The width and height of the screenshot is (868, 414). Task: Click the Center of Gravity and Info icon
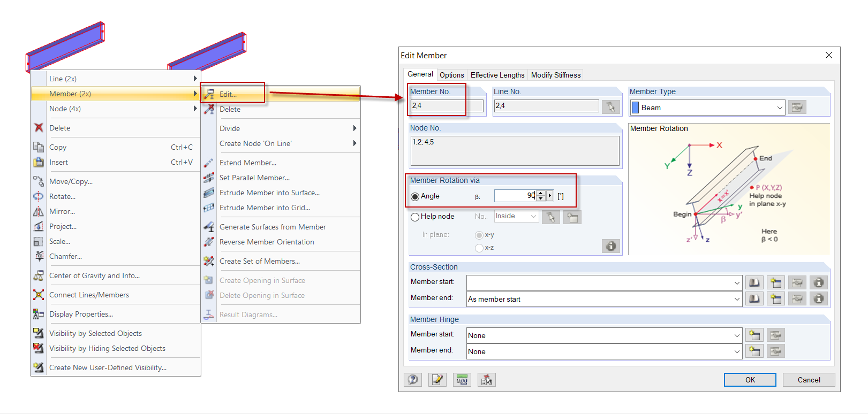click(x=39, y=275)
